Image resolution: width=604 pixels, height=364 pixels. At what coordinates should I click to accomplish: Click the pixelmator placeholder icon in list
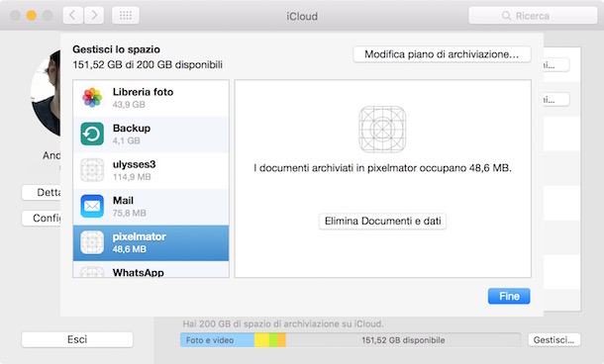pyautogui.click(x=92, y=242)
